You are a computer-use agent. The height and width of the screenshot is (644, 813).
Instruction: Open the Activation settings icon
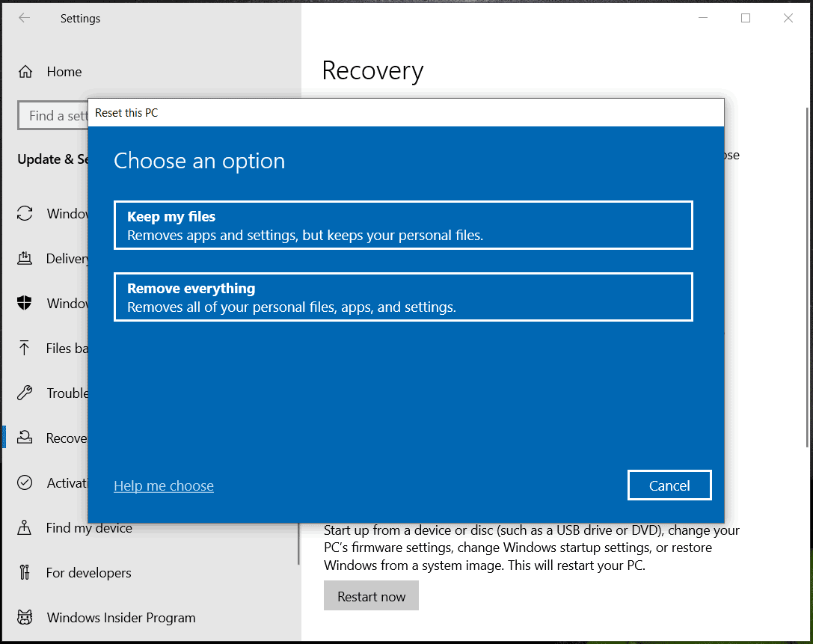pos(26,482)
